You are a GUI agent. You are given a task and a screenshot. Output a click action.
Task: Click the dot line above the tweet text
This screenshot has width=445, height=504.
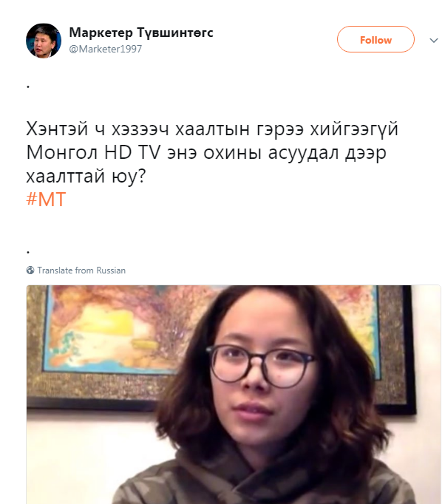point(28,86)
